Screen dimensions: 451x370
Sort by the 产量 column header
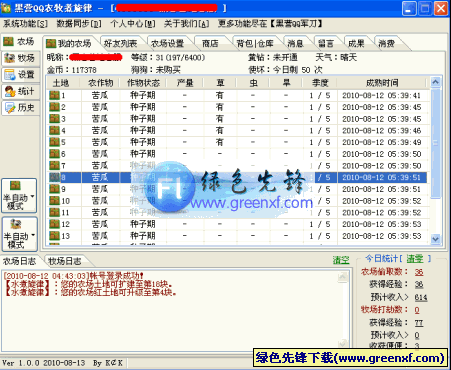click(x=185, y=83)
